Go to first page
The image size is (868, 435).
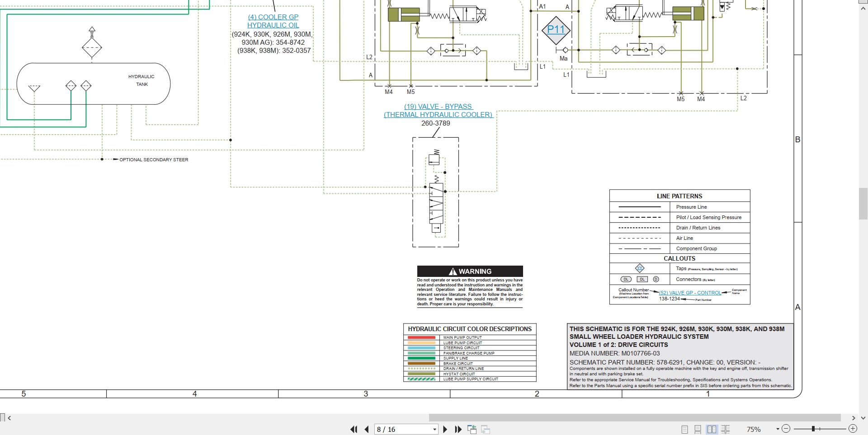[x=354, y=429]
